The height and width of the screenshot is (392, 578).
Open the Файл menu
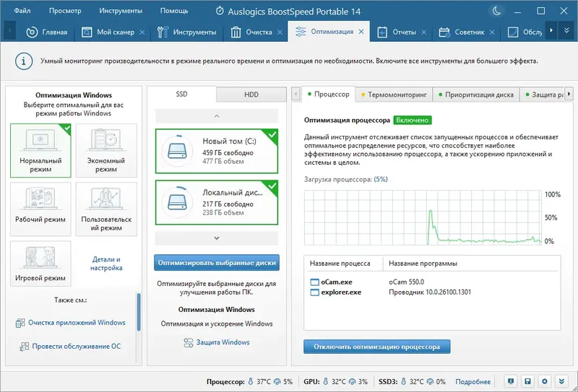point(22,11)
